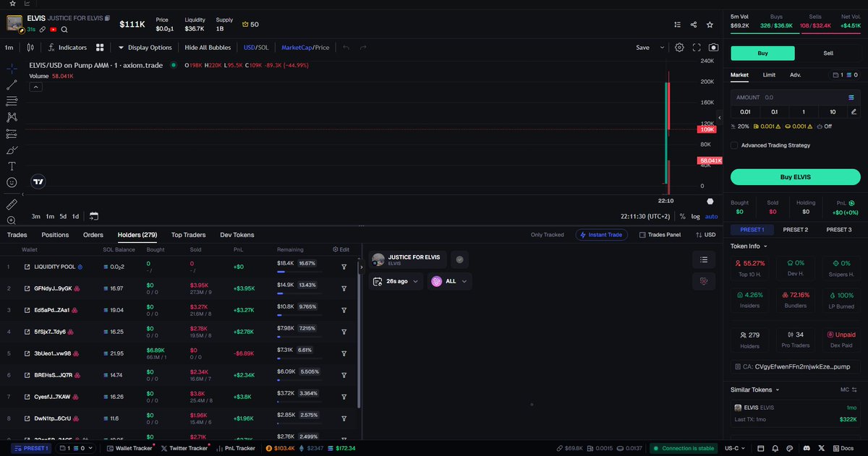Open Twitter Tracker in bottom bar

point(184,448)
